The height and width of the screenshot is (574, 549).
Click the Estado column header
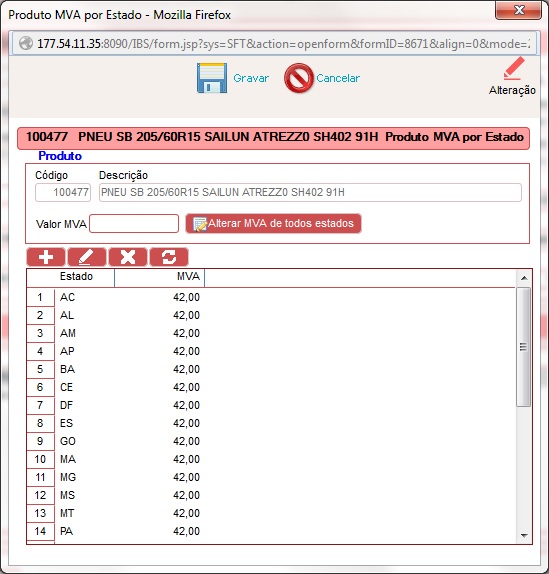[x=76, y=276]
